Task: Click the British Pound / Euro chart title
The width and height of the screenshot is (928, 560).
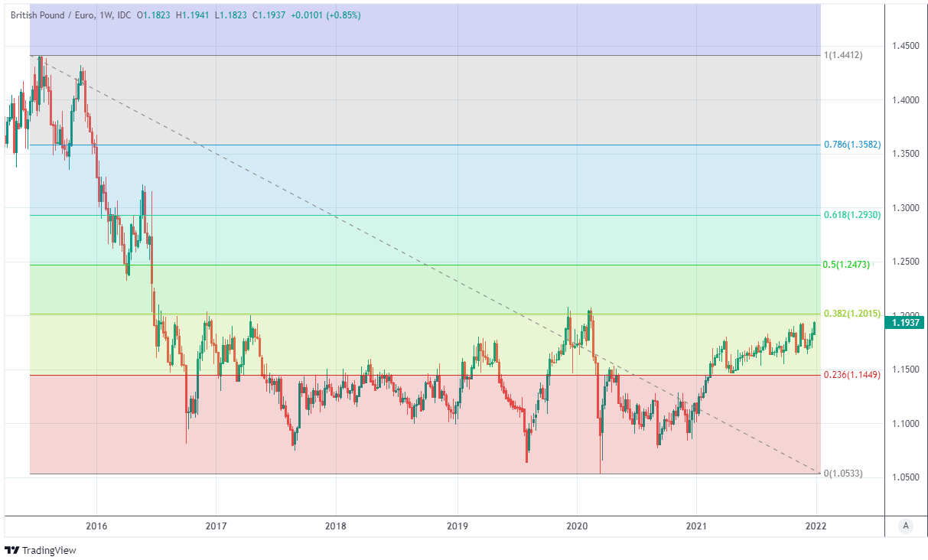Action: click(x=52, y=15)
